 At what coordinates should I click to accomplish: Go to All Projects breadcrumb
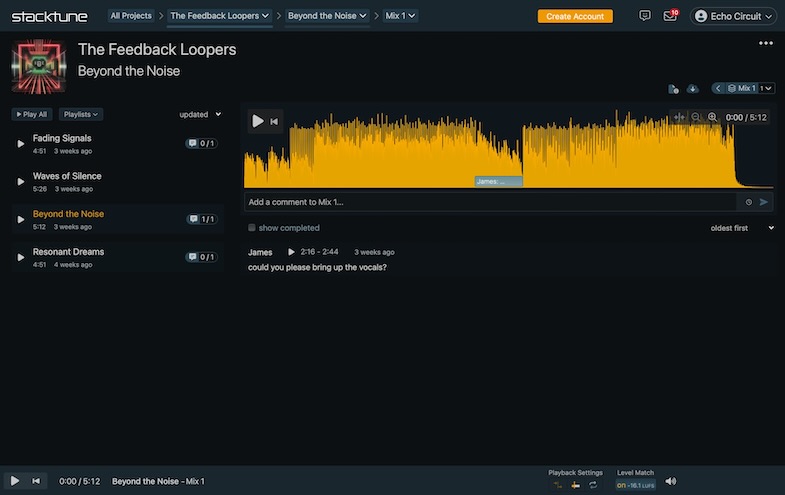pyautogui.click(x=131, y=16)
